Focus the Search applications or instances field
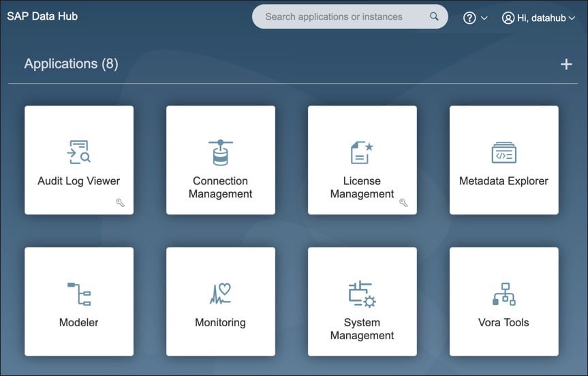 click(x=350, y=16)
